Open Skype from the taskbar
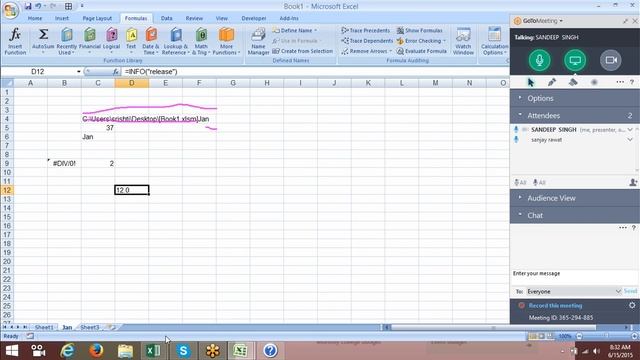 183,351
